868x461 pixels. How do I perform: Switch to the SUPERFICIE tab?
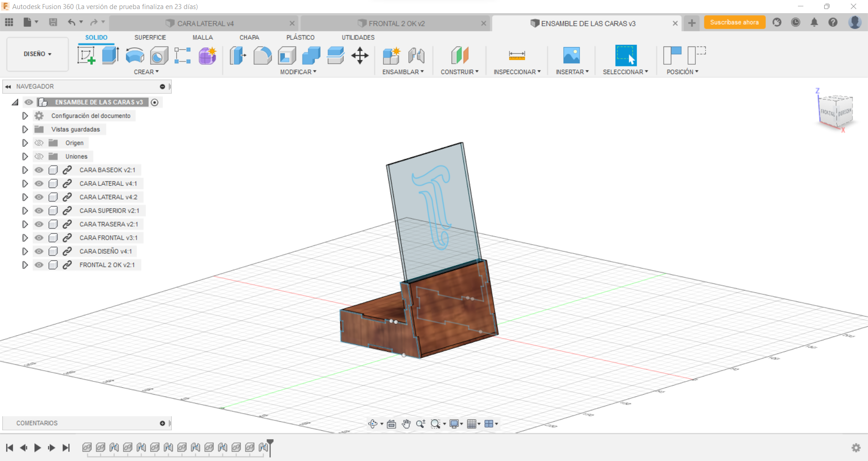point(150,38)
